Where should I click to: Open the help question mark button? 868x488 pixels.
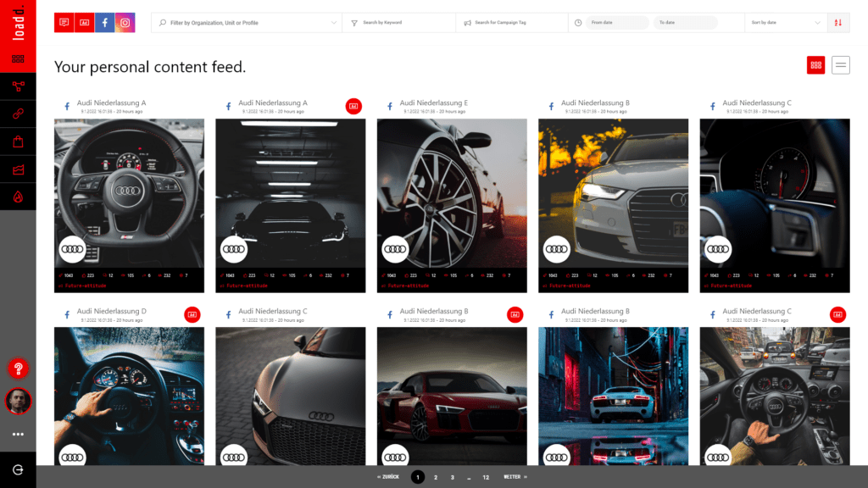tap(18, 369)
